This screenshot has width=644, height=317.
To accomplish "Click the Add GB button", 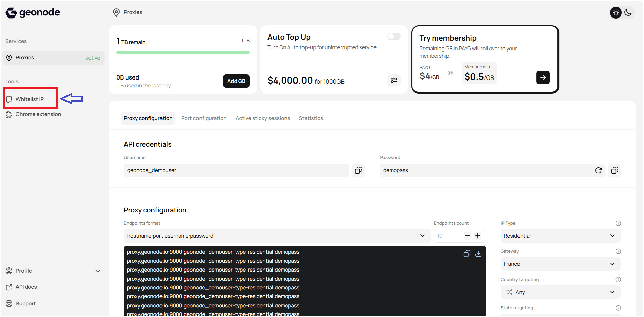I will click(x=236, y=81).
